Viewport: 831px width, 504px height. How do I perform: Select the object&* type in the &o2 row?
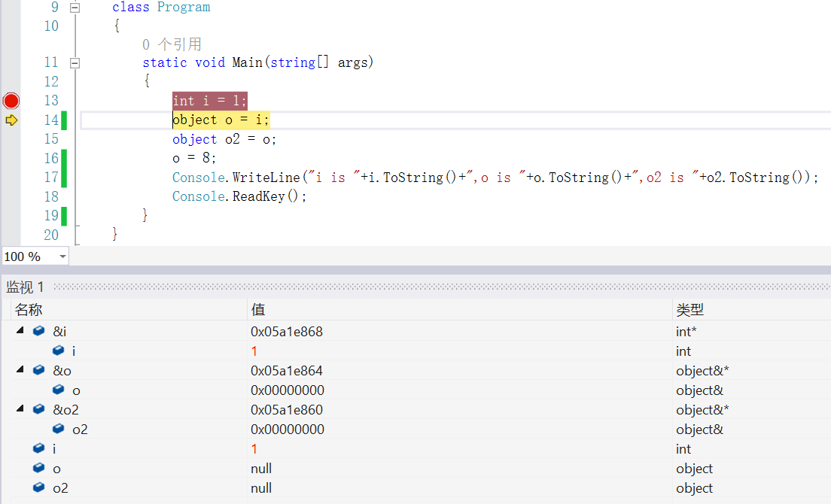tap(703, 410)
